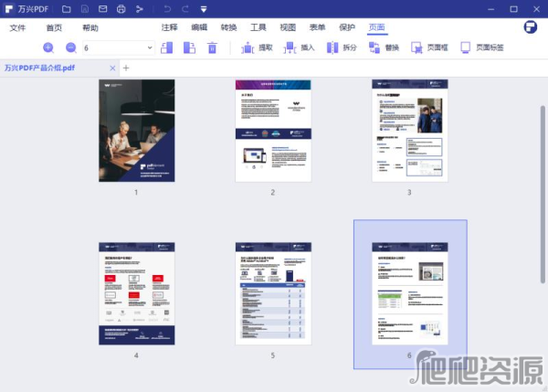Viewport: 548px width, 392px height.
Task: Click the zoom in magnifier icon
Action: 48,48
